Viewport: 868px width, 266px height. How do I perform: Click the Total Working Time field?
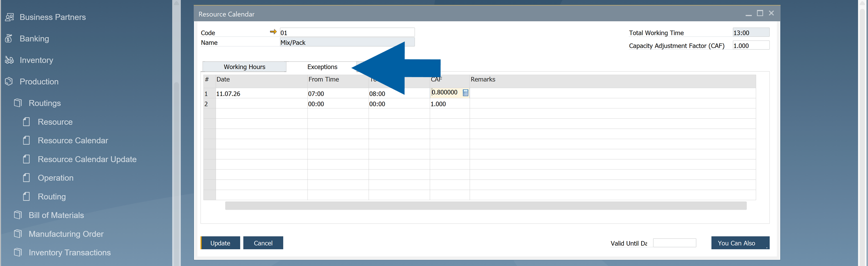(751, 32)
